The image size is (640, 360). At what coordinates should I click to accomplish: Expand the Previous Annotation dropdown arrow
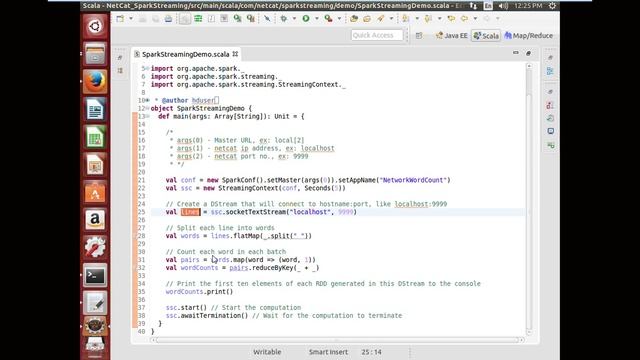(x=439, y=18)
